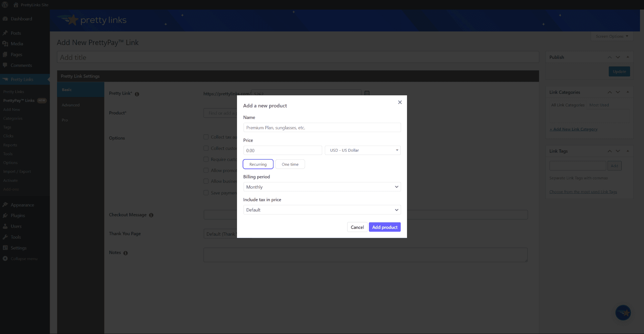
Task: Open the support chat bubble
Action: coord(623,312)
